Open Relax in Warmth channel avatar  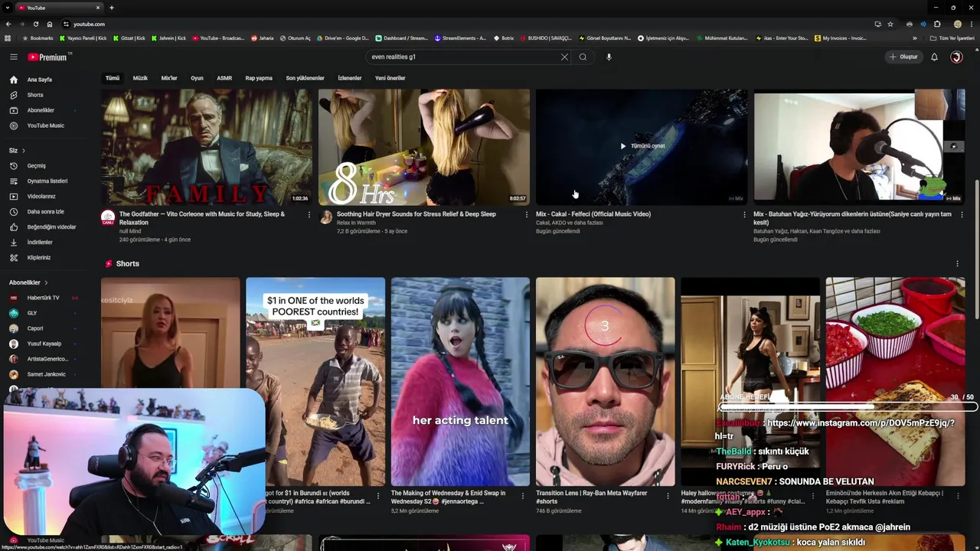[325, 217]
